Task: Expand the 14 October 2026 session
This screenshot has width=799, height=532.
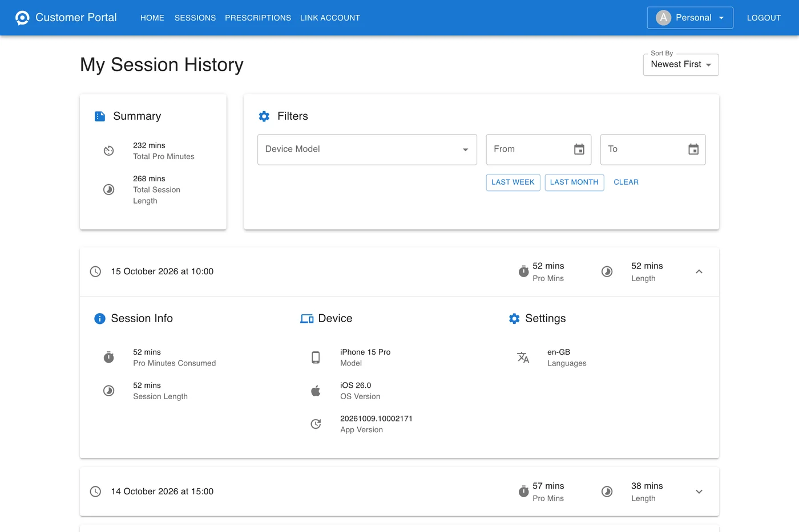Action: 699,492
